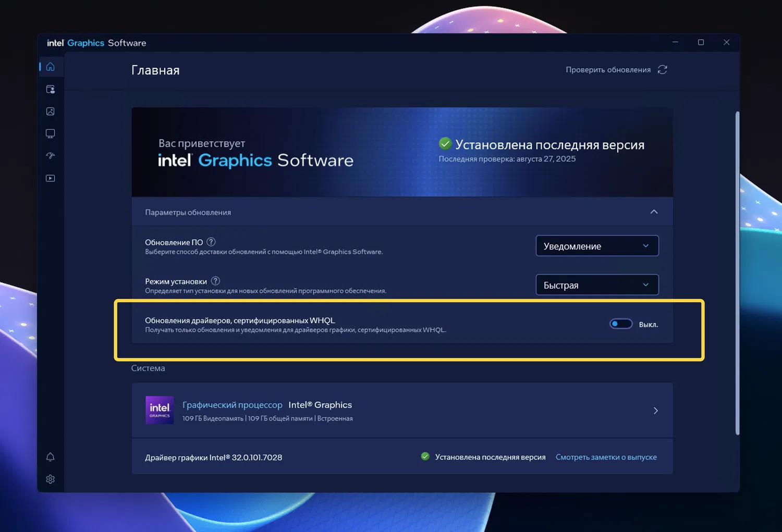Click the Обновление ПО label
The height and width of the screenshot is (532, 782).
click(174, 242)
